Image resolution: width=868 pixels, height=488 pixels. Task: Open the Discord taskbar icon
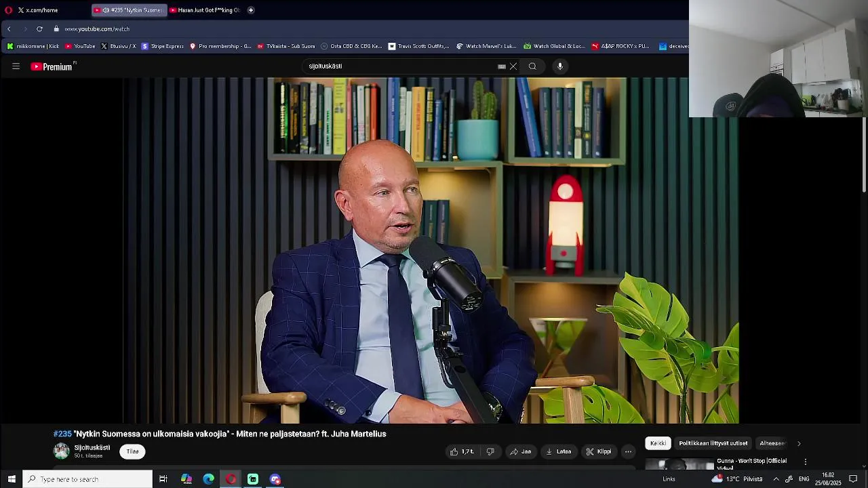click(275, 479)
